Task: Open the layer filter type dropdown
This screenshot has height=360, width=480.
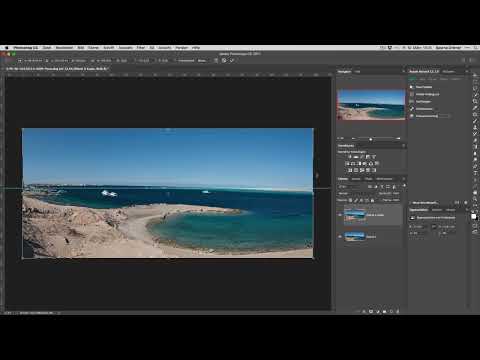Action: (349, 187)
